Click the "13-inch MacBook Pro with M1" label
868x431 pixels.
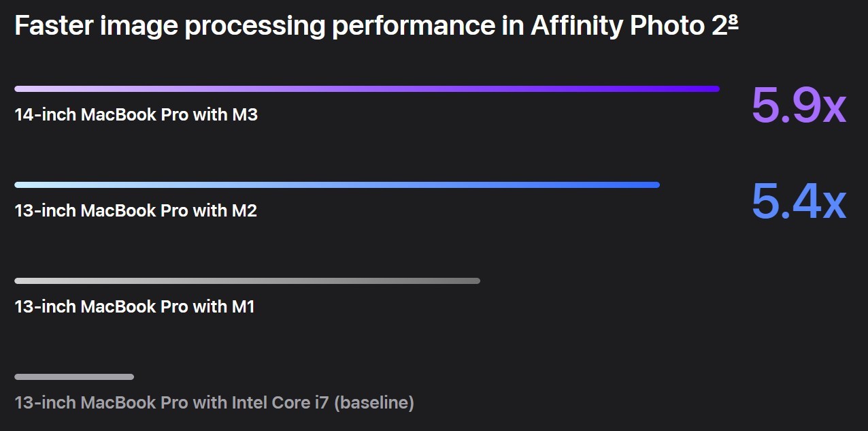(x=135, y=306)
